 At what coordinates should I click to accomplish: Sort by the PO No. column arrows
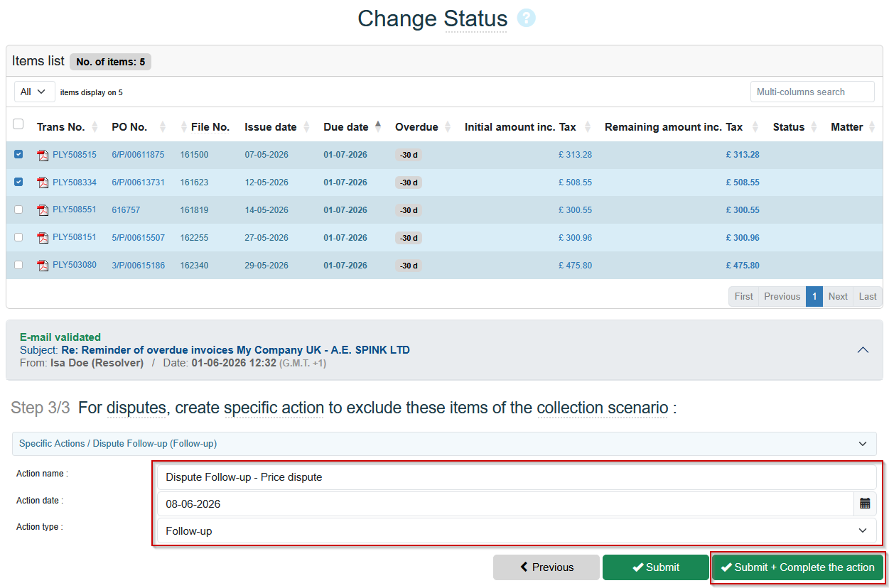click(163, 127)
